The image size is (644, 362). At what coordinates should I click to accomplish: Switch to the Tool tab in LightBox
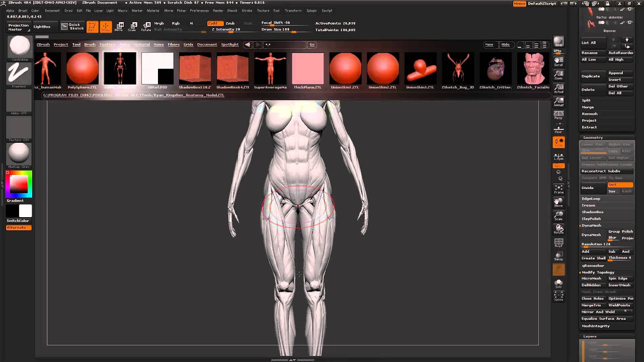pyautogui.click(x=76, y=44)
